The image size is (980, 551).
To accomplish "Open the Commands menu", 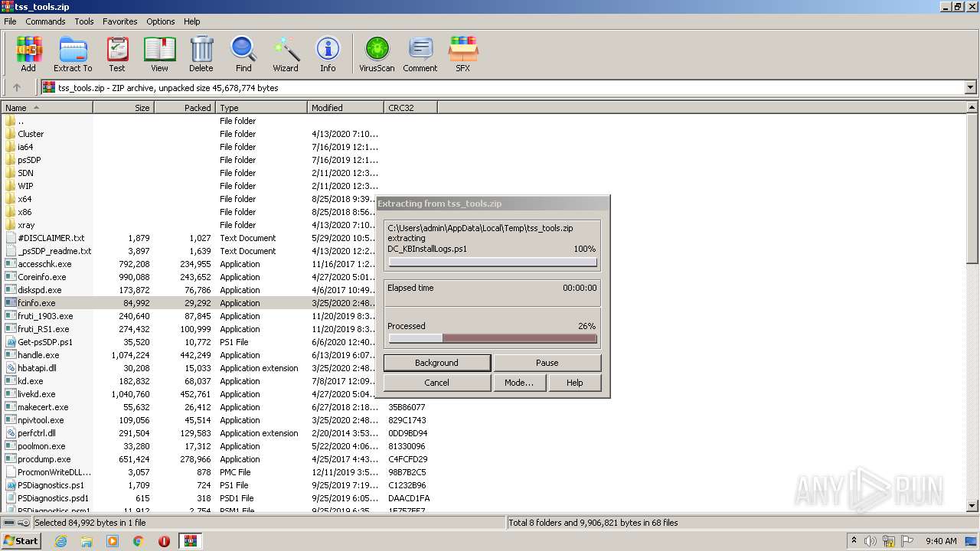I will (45, 21).
